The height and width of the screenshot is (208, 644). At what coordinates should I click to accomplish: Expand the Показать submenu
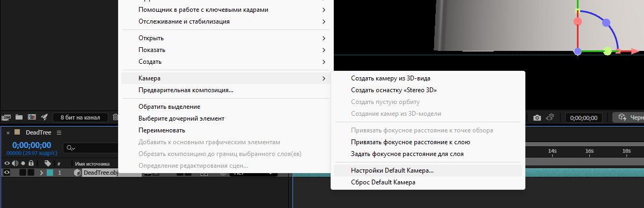[324, 50]
